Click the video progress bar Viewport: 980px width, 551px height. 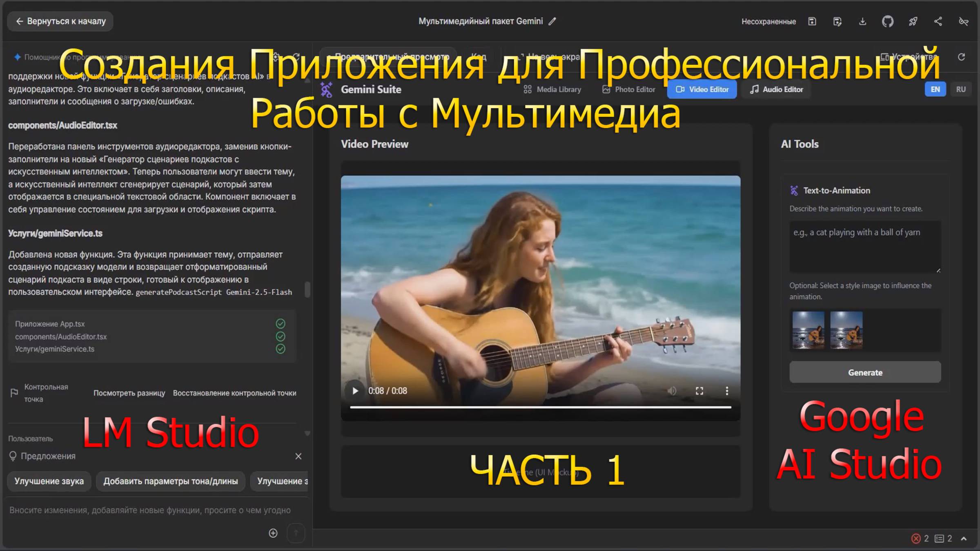[x=540, y=407]
